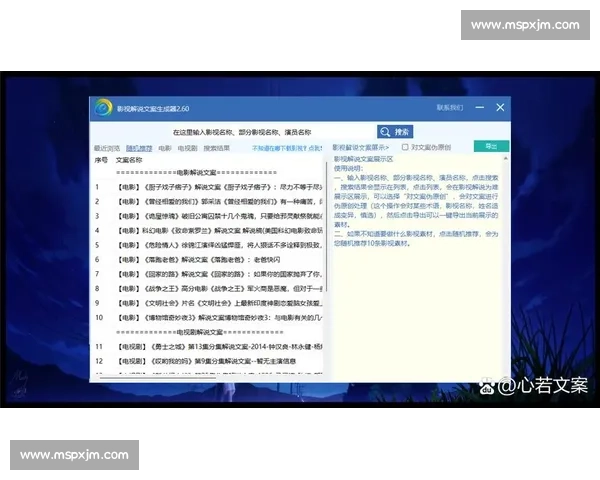Minimize the 影视解说文案生成器 window

pyautogui.click(x=480, y=108)
